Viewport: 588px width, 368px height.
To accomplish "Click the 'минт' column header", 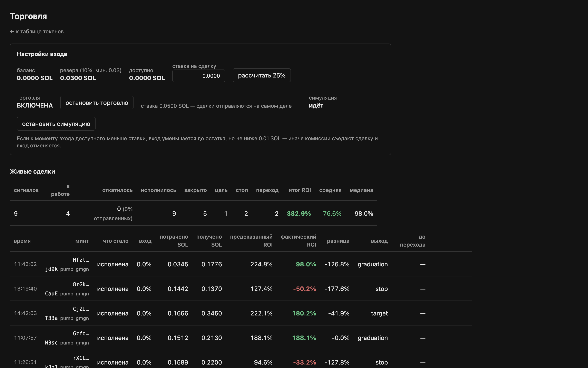I will [x=82, y=241].
